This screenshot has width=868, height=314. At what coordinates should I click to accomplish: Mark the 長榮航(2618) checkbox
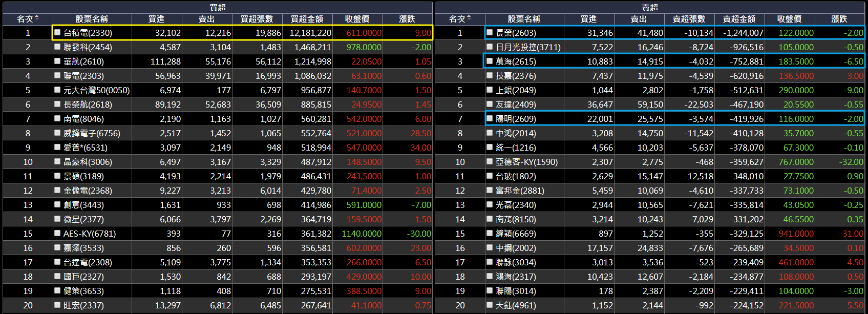click(x=58, y=104)
